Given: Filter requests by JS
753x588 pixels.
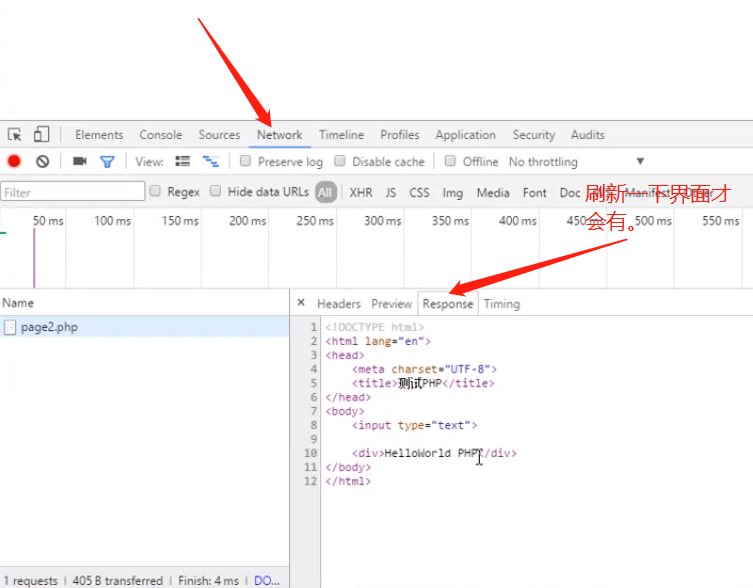Looking at the screenshot, I should [x=391, y=193].
